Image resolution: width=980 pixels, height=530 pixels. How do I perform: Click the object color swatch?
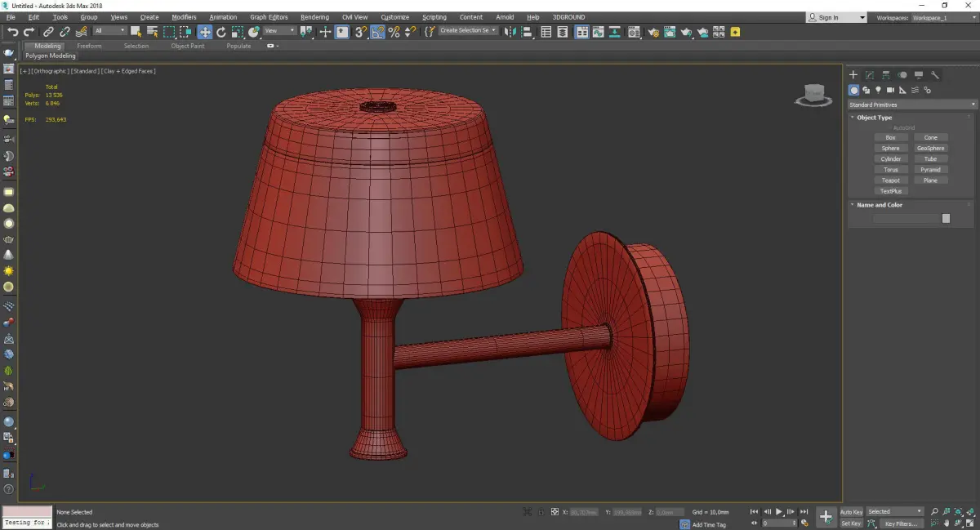946,219
